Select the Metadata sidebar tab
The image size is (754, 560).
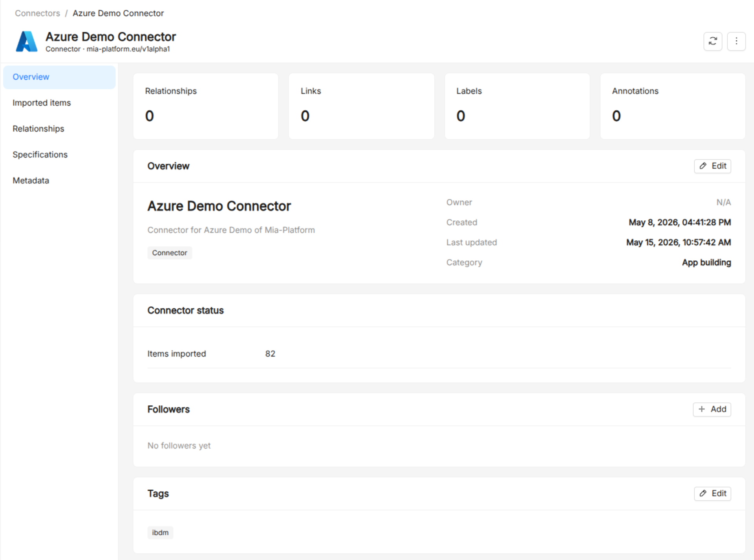coord(59,181)
